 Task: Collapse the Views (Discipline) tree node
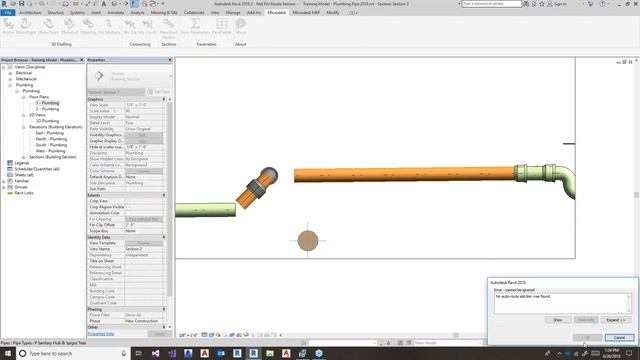click(x=4, y=67)
